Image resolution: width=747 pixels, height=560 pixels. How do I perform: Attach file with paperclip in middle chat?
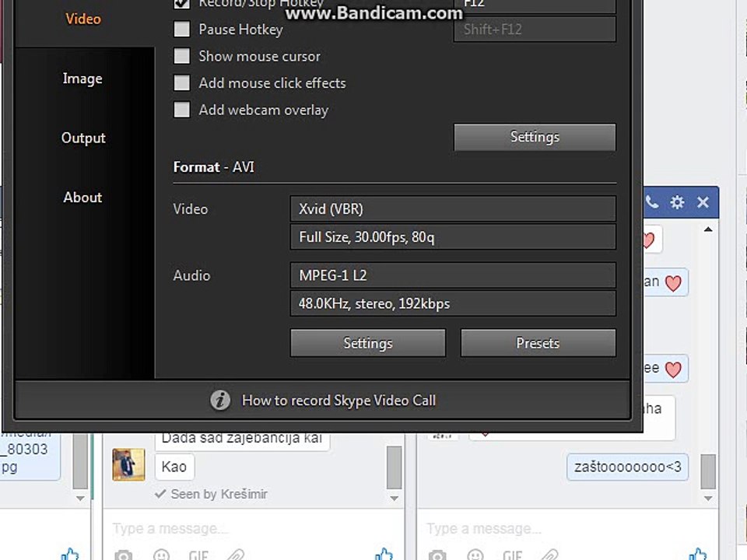click(x=236, y=555)
